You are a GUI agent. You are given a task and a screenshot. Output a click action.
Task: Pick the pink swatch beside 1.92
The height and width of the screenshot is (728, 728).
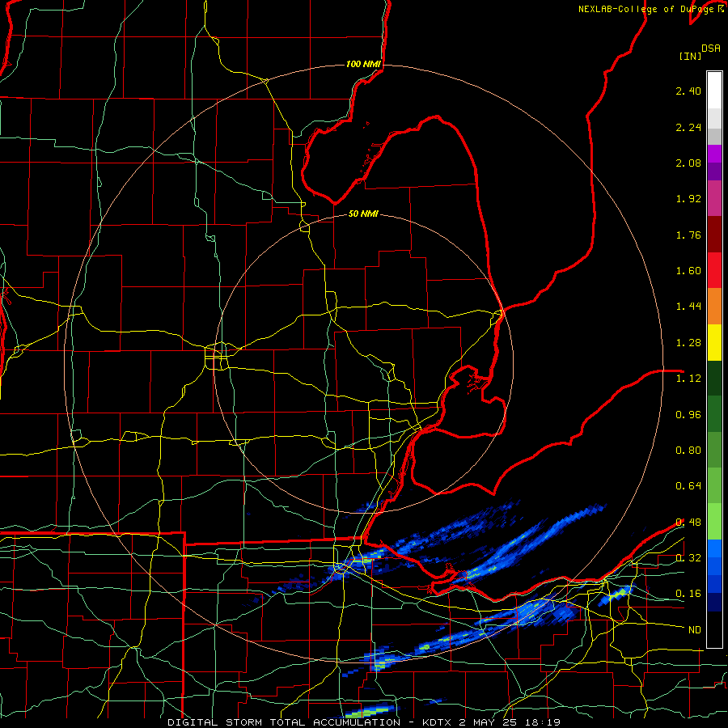tap(714, 198)
